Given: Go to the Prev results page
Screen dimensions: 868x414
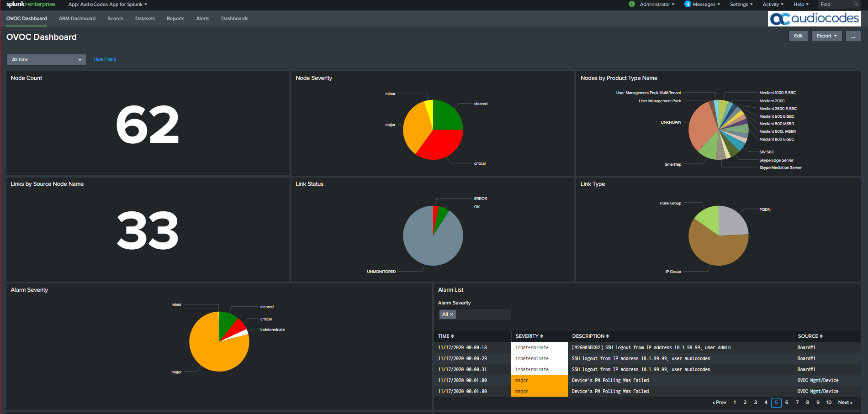Looking at the screenshot, I should pos(719,403).
